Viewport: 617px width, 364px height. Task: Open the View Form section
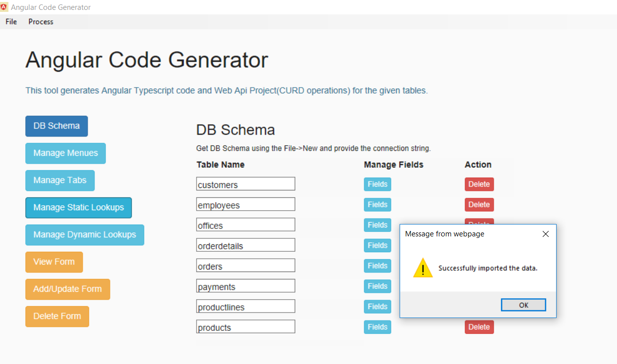click(54, 262)
